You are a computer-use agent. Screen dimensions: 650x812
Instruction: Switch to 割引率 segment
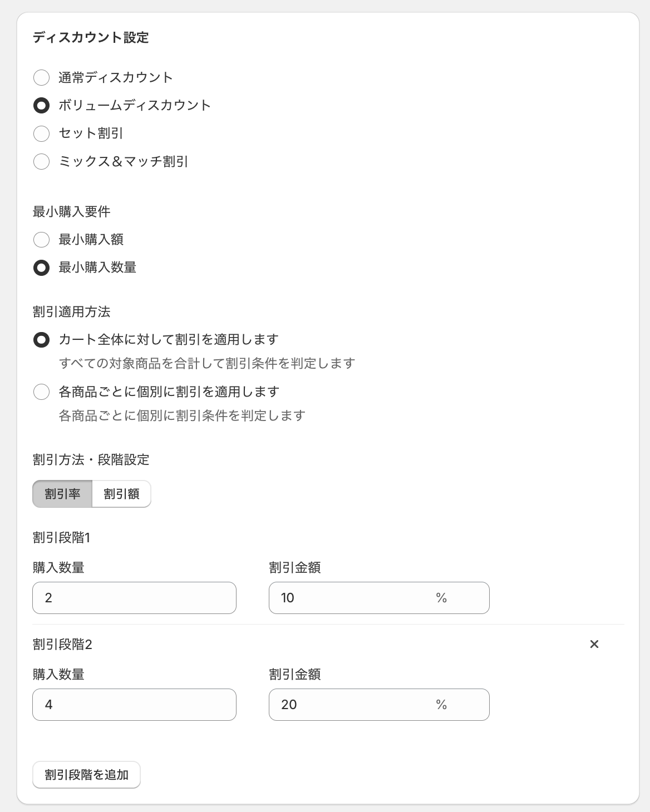coord(62,494)
